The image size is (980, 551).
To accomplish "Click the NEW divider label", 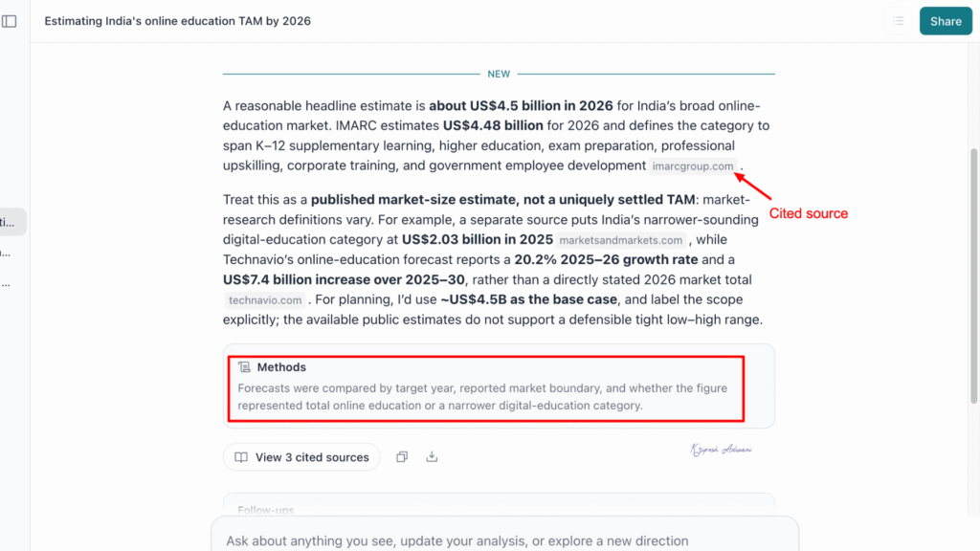I will (499, 74).
